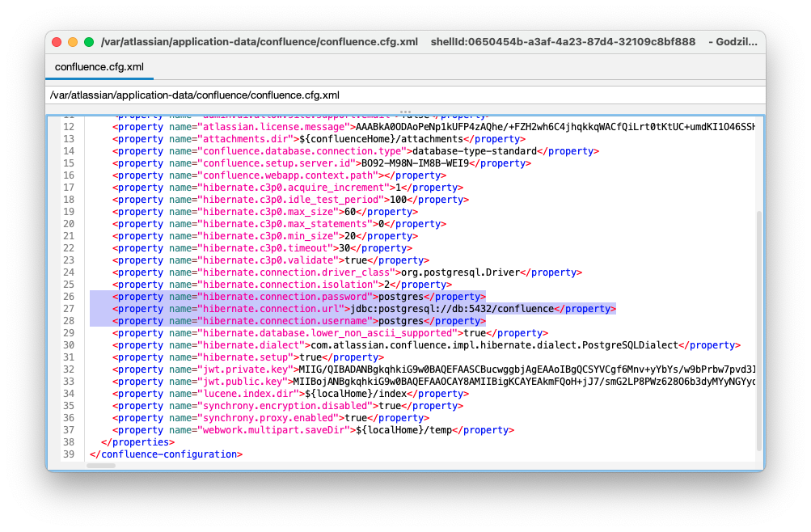Click the jwt.public.key property line

pyautogui.click(x=433, y=382)
